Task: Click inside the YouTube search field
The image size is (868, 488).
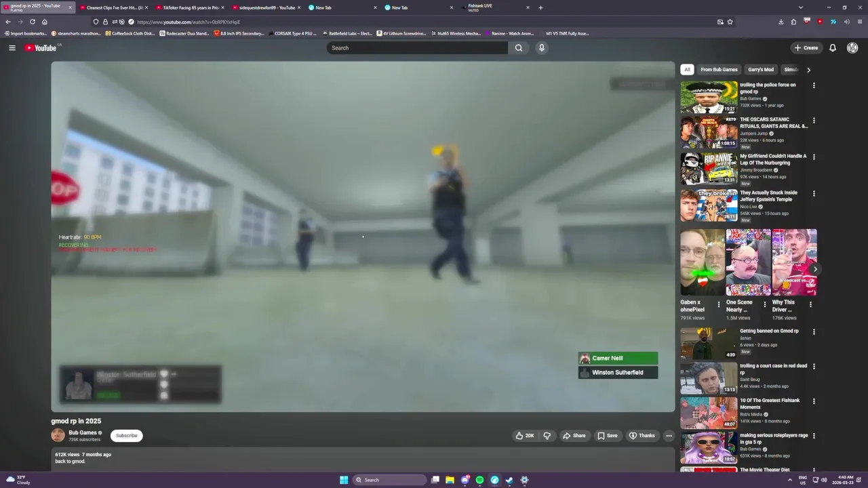Action: [x=417, y=47]
